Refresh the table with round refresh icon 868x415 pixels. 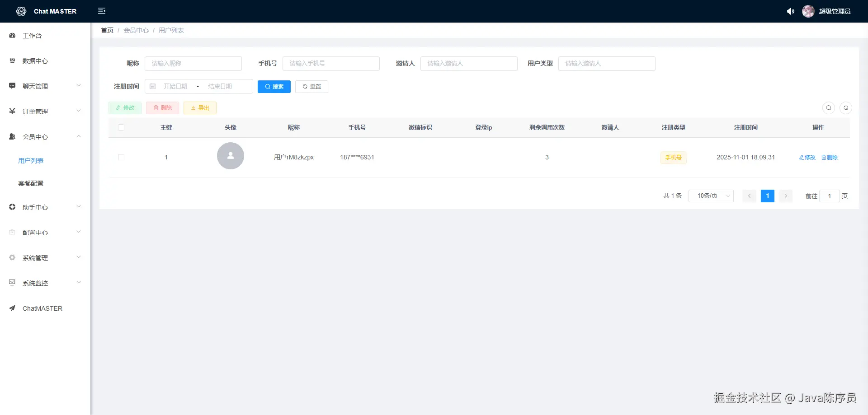click(x=846, y=108)
